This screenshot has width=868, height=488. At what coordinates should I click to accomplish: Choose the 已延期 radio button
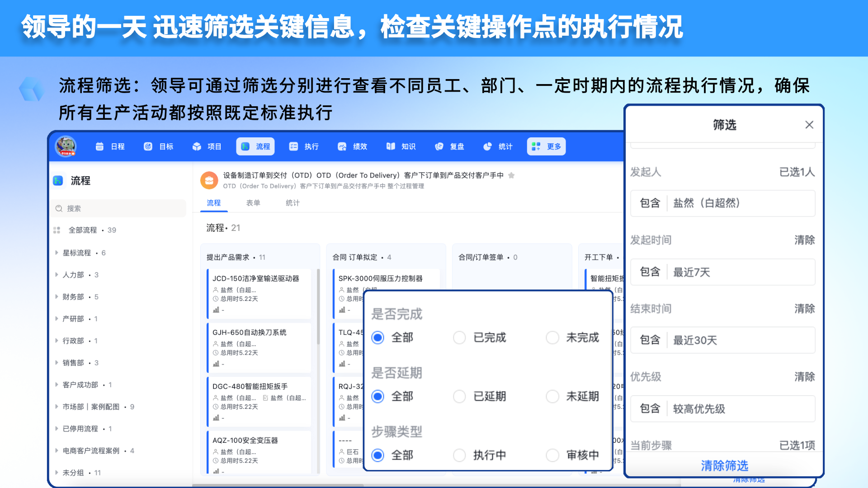pyautogui.click(x=459, y=396)
